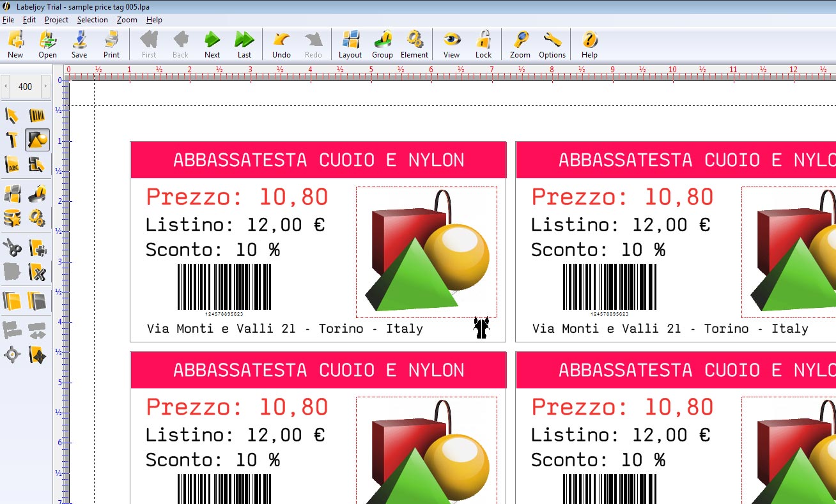Click the zoom value field showing 400

(x=26, y=86)
